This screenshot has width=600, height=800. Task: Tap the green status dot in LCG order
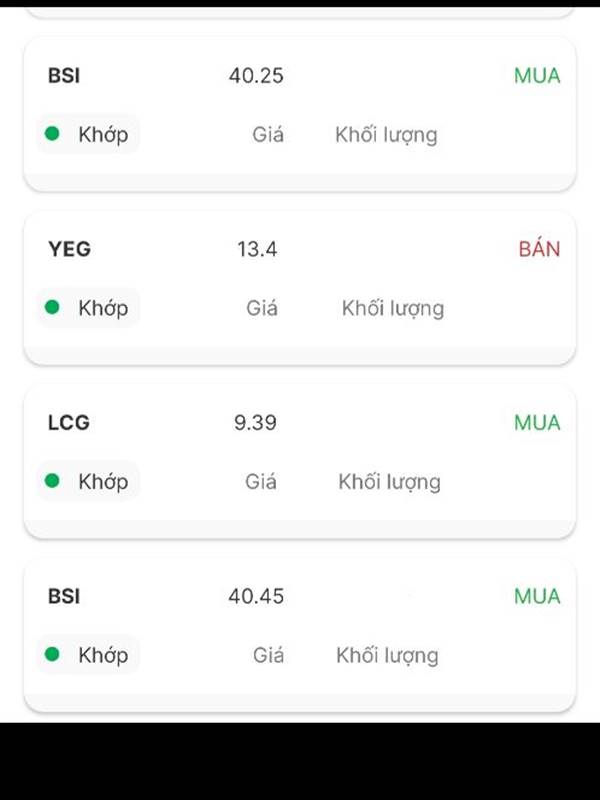click(x=52, y=481)
